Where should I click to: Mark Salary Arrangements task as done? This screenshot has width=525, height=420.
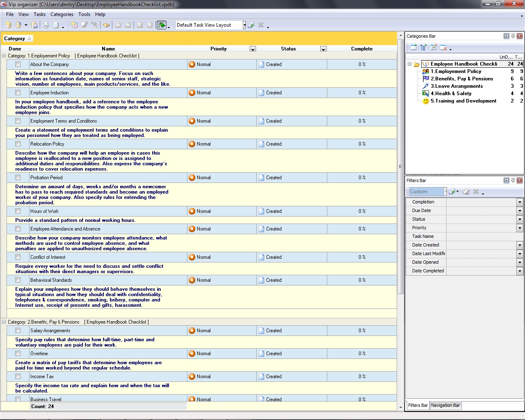[x=18, y=331]
